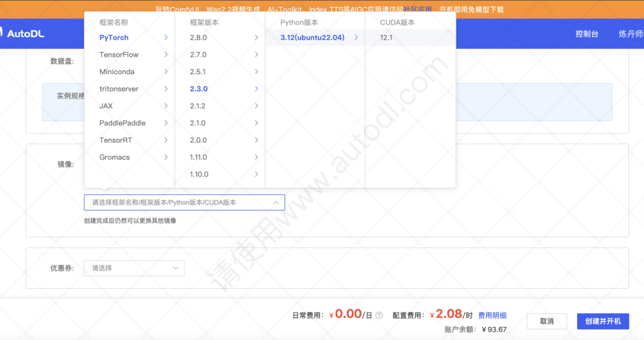Open 社区应用 link in banner
This screenshot has height=340, width=644.
pos(417,10)
